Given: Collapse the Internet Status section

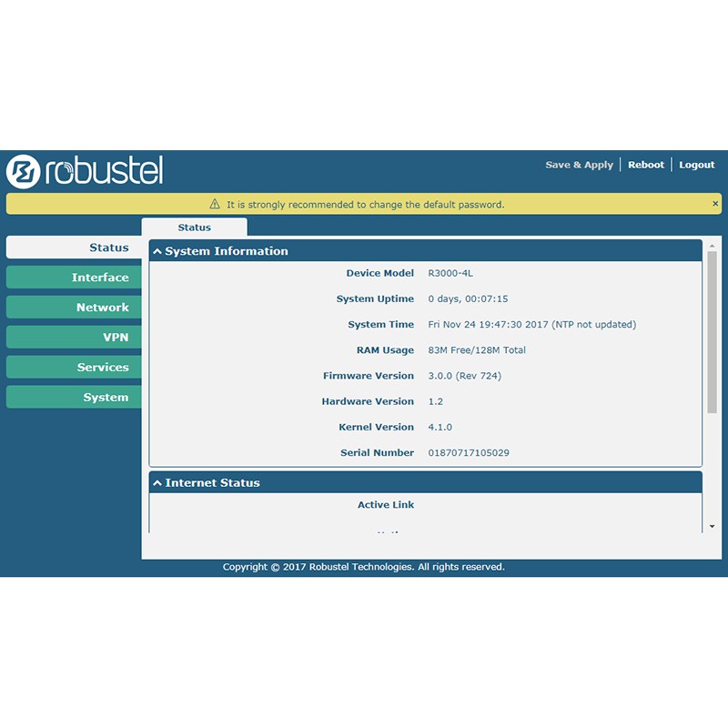Looking at the screenshot, I should (x=157, y=483).
